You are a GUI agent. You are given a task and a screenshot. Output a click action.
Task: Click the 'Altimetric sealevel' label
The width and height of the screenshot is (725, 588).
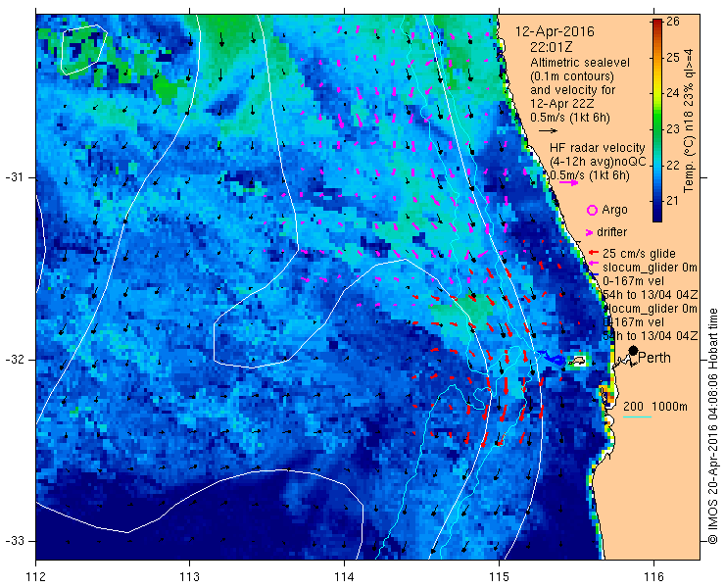pos(580,63)
